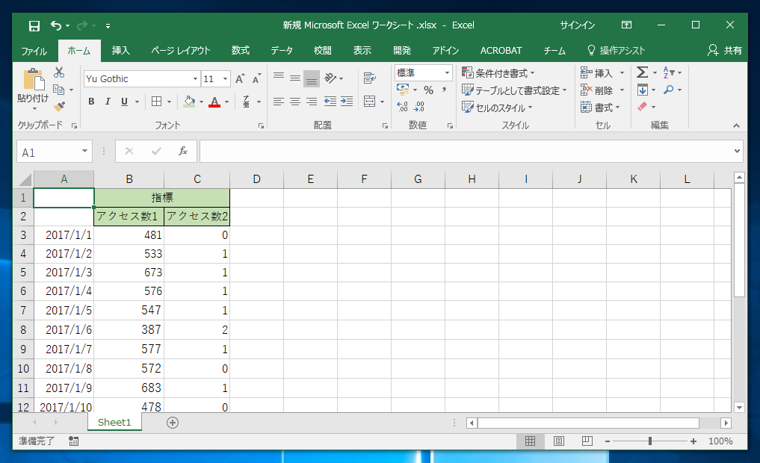The height and width of the screenshot is (463, 760).
Task: Toggle Italic formatting
Action: [108, 101]
